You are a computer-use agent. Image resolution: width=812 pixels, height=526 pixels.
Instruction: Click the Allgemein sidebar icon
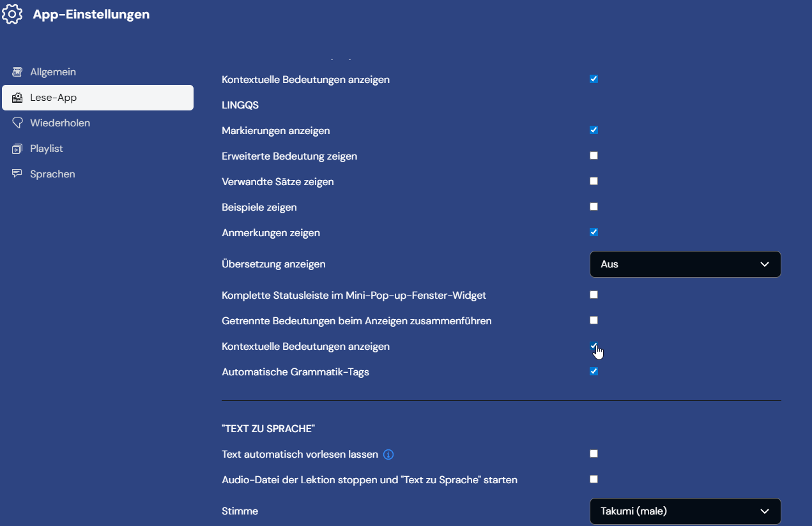point(17,72)
